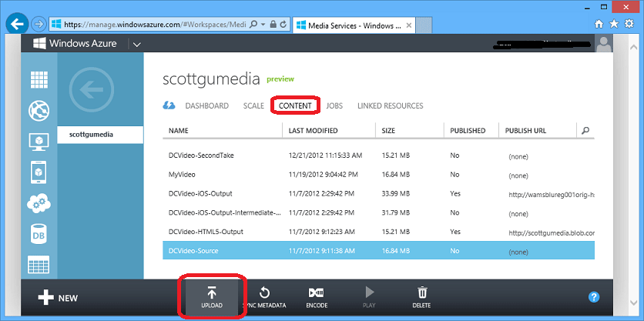Select the MyVideo row
This screenshot has width=644, height=321.
click(379, 175)
